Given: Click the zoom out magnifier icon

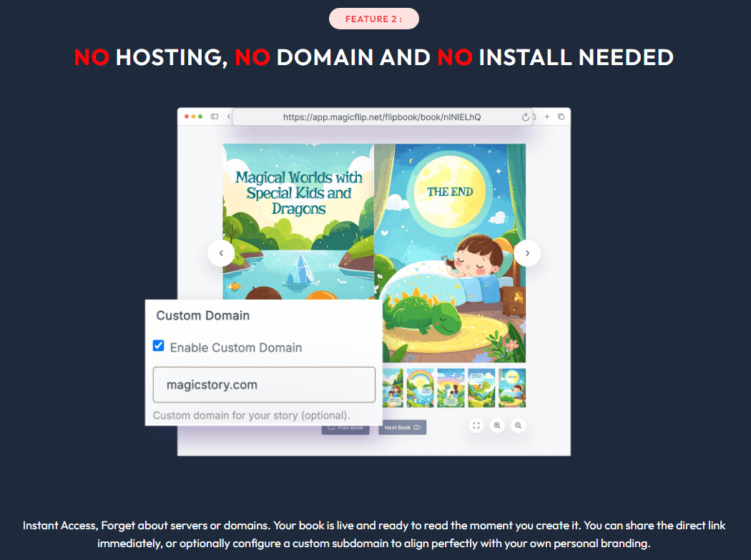Looking at the screenshot, I should pos(519,426).
